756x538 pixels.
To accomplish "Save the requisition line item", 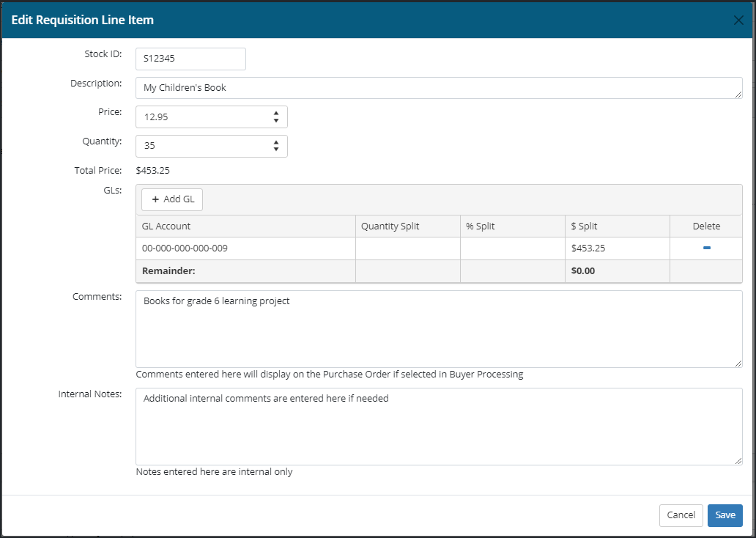I will (724, 515).
